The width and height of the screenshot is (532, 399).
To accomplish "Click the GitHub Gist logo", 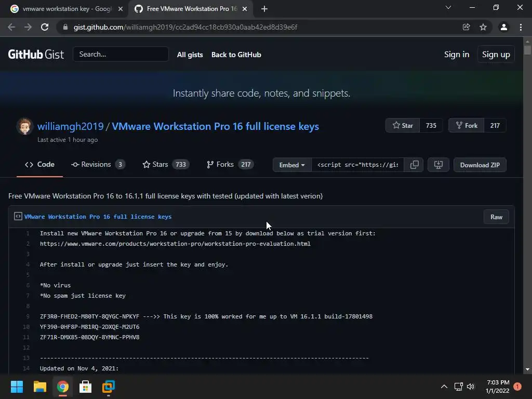I will point(36,54).
